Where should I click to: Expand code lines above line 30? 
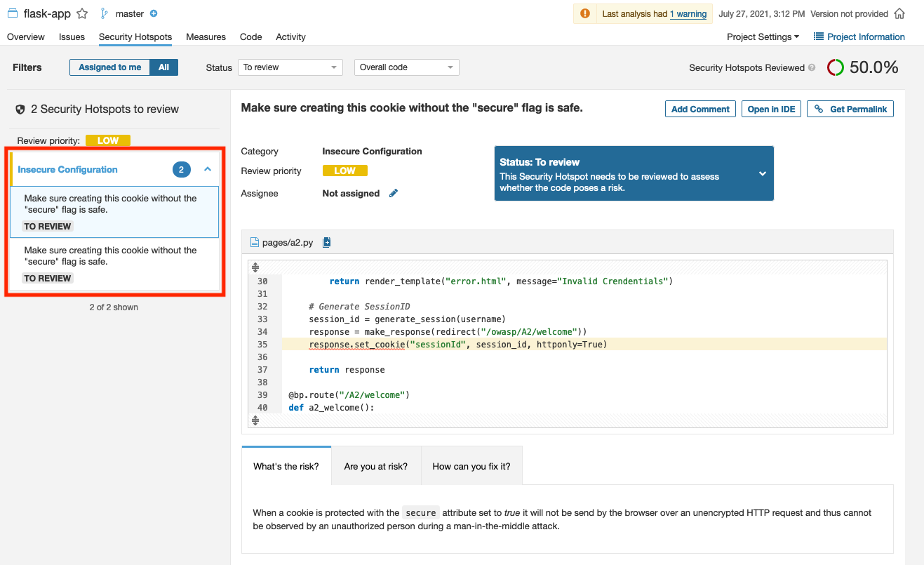[255, 267]
